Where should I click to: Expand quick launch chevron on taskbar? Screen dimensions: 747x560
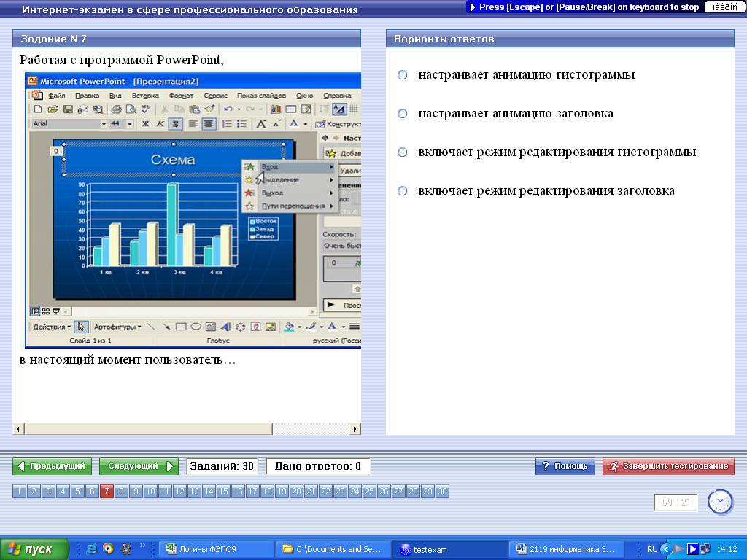[x=142, y=545]
